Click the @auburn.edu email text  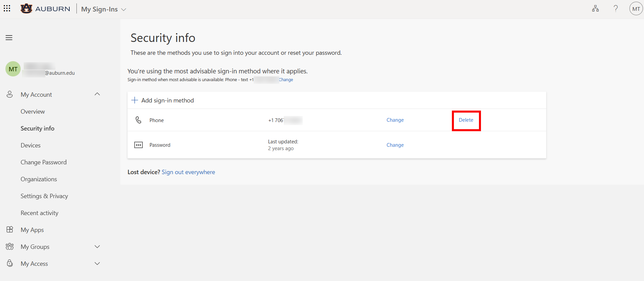60,73
